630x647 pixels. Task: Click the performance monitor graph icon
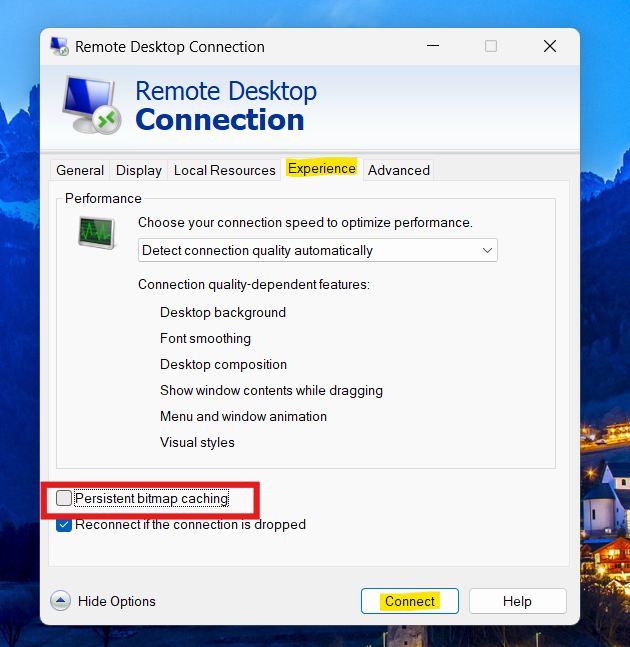97,233
